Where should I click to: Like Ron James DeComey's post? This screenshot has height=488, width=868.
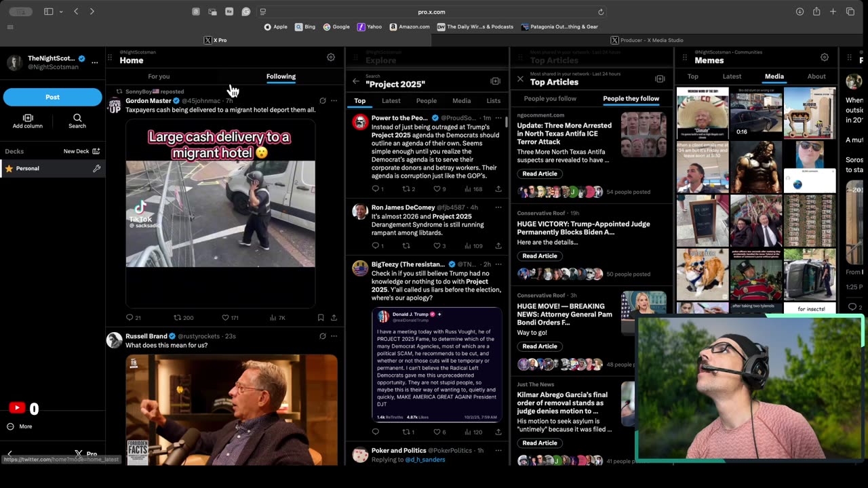[x=436, y=246]
